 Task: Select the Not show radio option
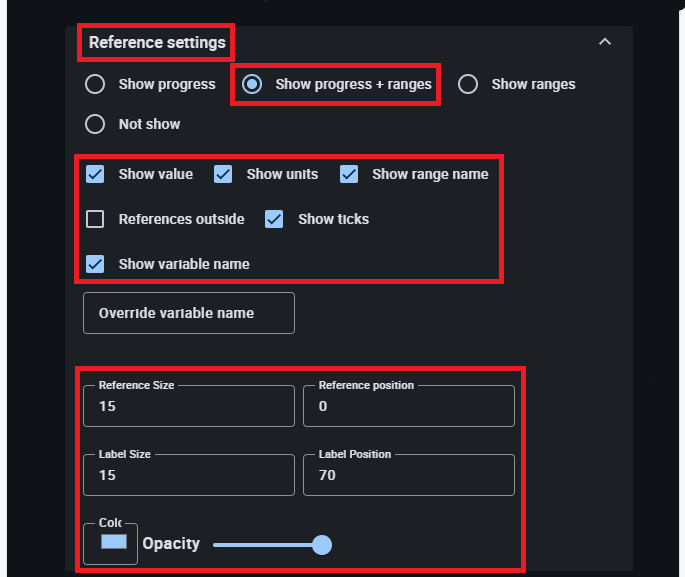[95, 124]
